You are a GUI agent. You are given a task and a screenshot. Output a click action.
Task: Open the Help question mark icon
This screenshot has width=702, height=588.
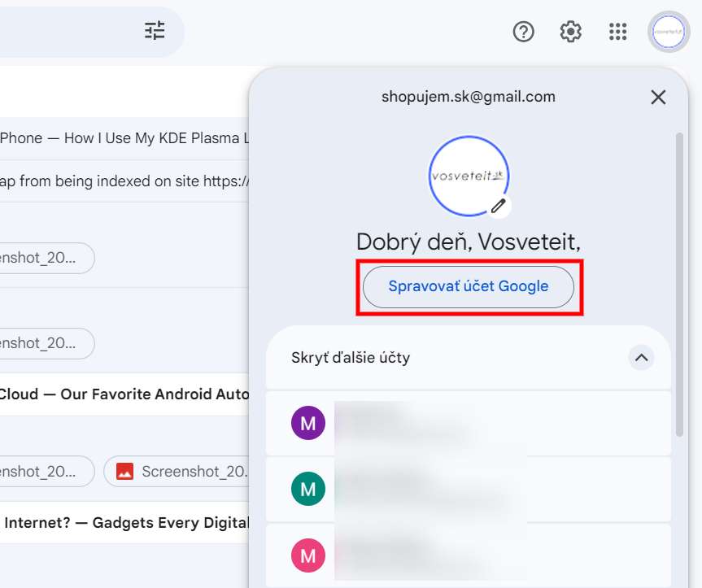523,32
